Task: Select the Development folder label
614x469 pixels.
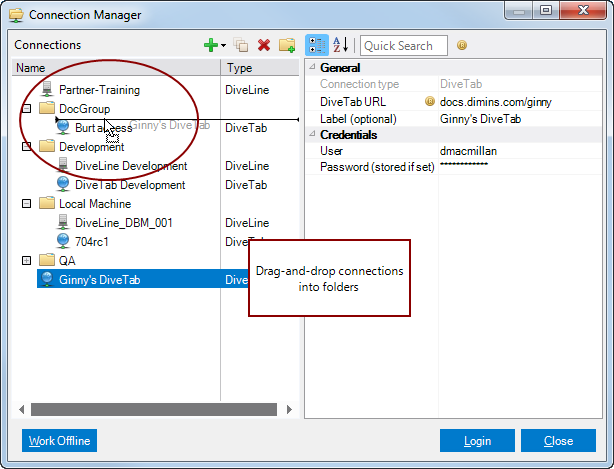Action: [92, 147]
